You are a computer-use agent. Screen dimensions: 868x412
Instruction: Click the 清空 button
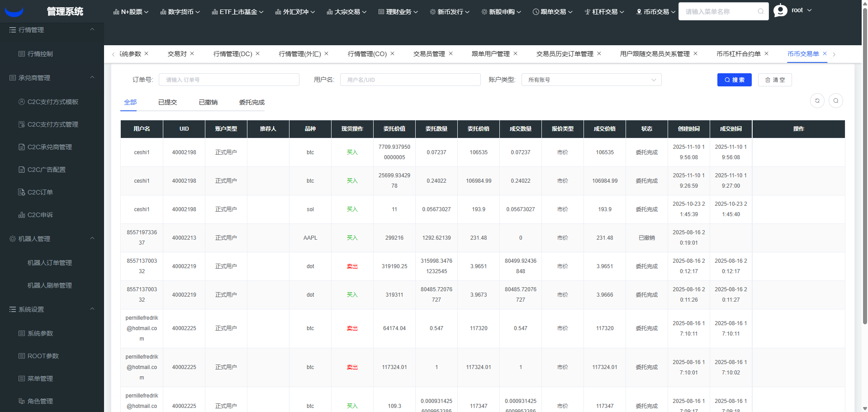(x=774, y=80)
